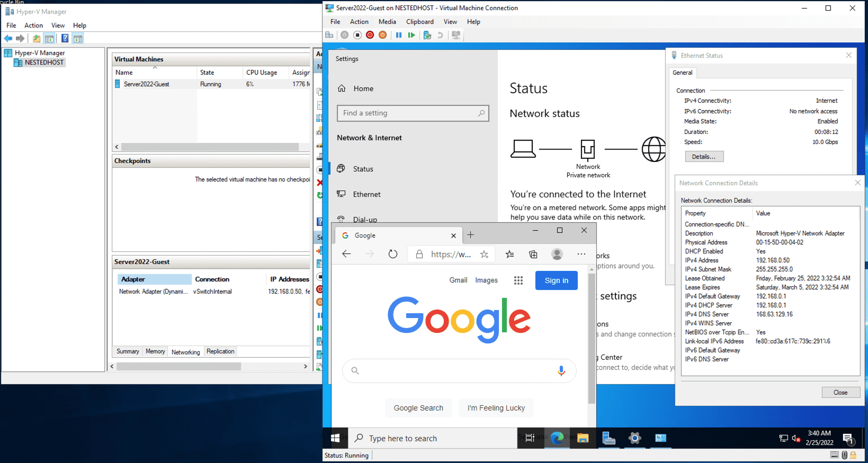The width and height of the screenshot is (868, 463).
Task: Sort virtual machines by State column
Action: pyautogui.click(x=220, y=72)
